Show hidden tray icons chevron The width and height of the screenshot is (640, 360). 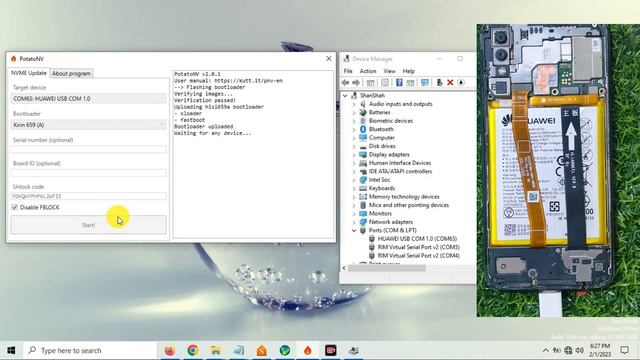[545, 350]
